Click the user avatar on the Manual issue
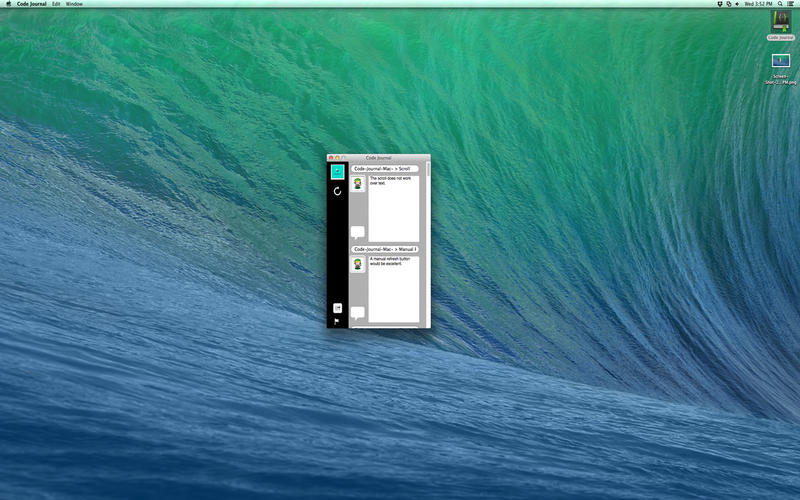The width and height of the screenshot is (800, 500). [x=358, y=264]
